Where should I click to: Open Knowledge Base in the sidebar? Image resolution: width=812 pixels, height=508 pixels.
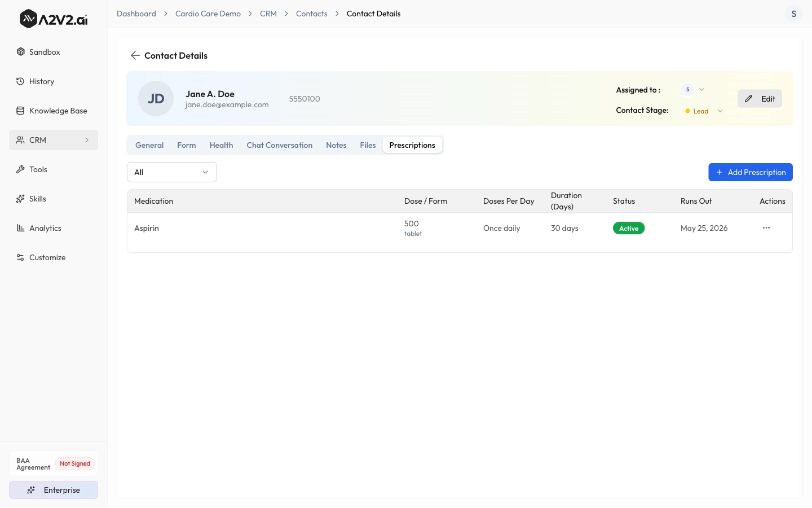coord(58,111)
